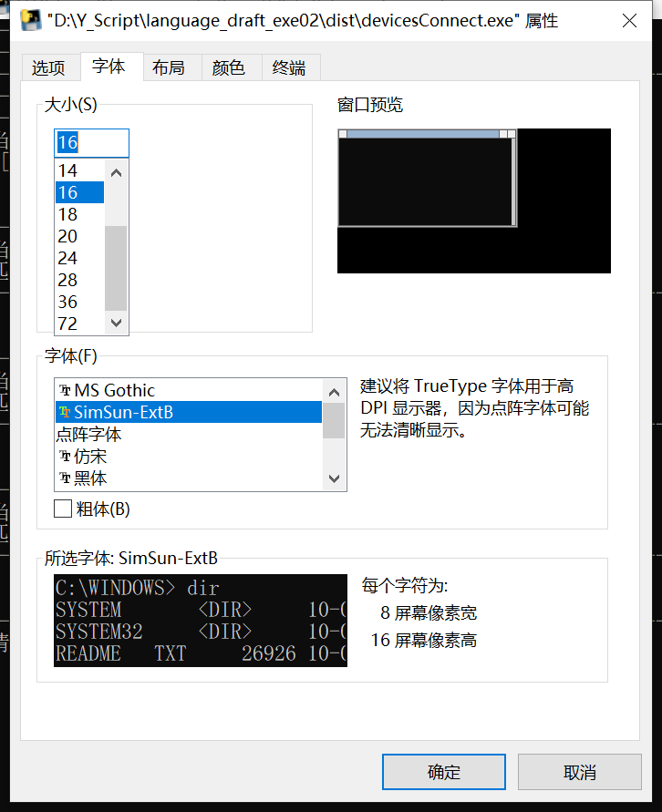The height and width of the screenshot is (812, 662).
Task: Confirm with the 确定 button
Action: coord(444,772)
